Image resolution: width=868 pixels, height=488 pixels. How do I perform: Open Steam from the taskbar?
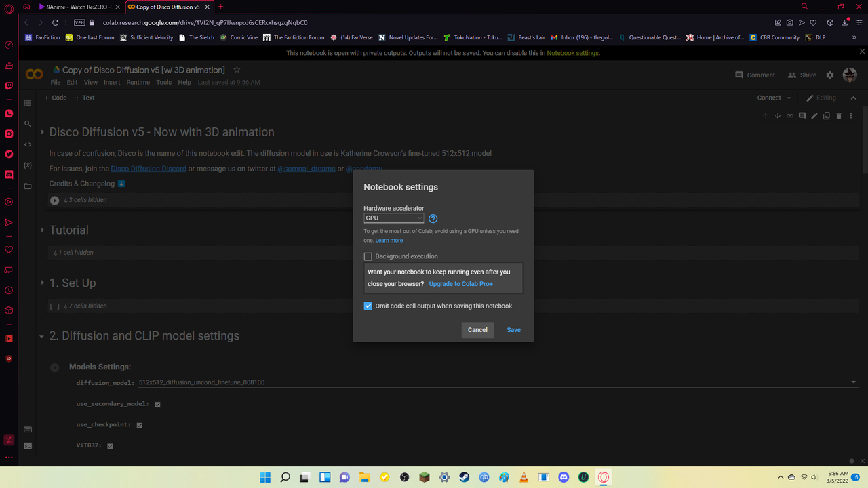tap(464, 477)
